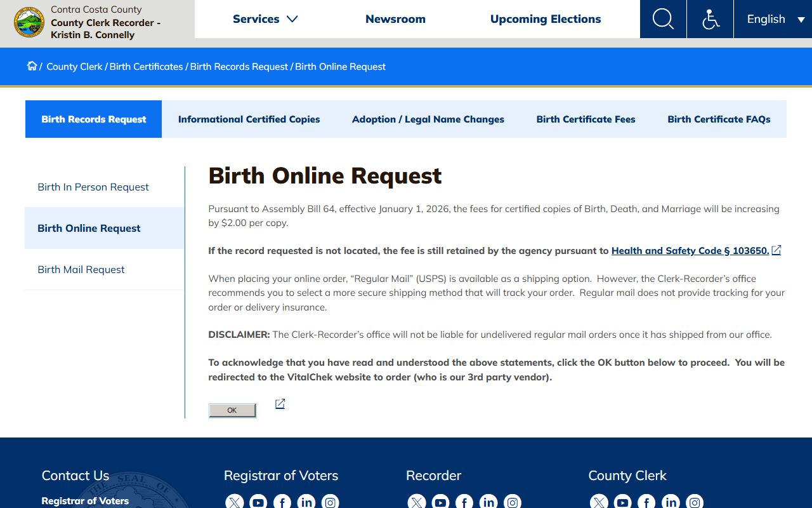Viewport: 812px width, 508px height.
Task: Open Recorder Instagram icon
Action: 513,502
